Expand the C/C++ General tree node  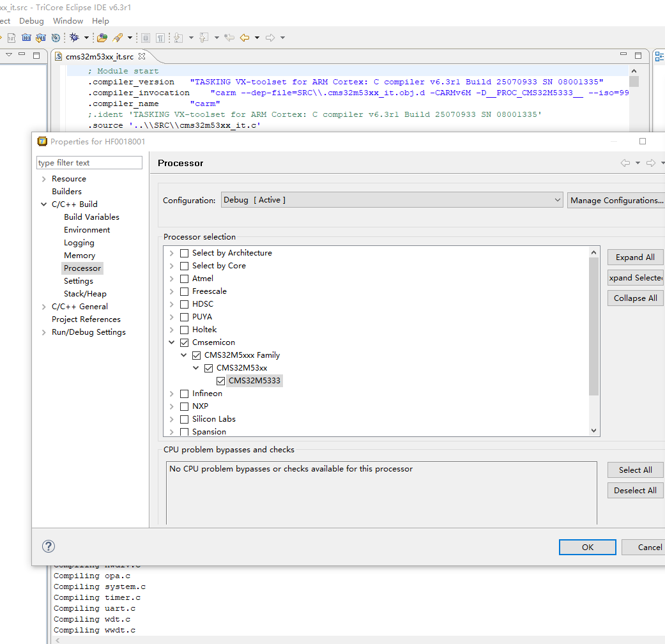(x=43, y=307)
